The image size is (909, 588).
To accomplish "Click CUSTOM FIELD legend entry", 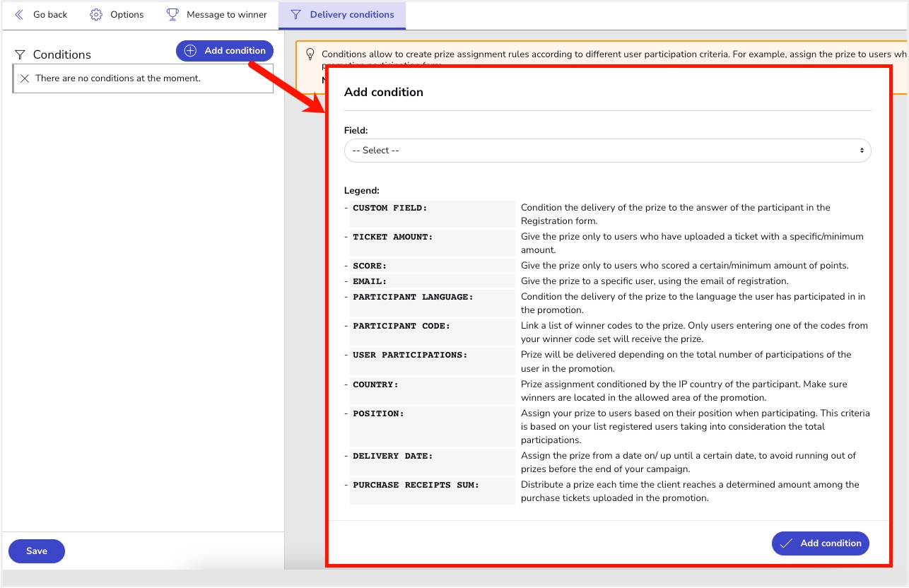I will (390, 208).
